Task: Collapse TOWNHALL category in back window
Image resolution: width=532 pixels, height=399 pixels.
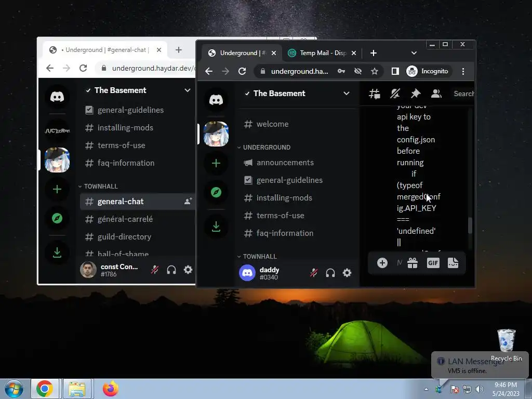Action: [x=98, y=187]
